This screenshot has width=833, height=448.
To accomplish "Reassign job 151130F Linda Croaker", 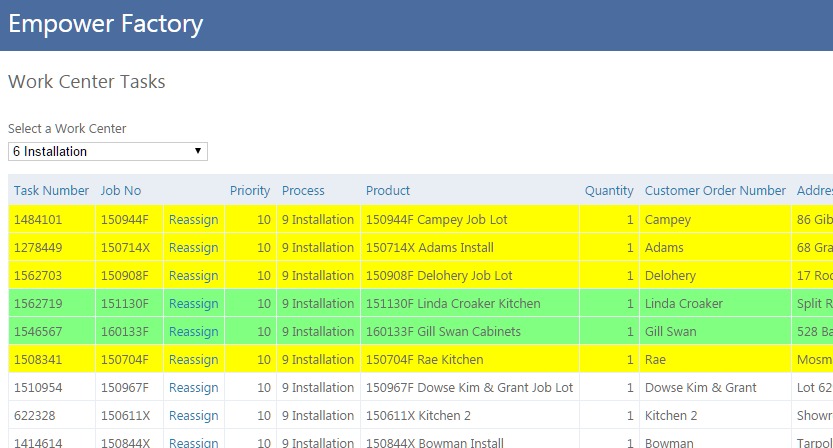I will 193,304.
